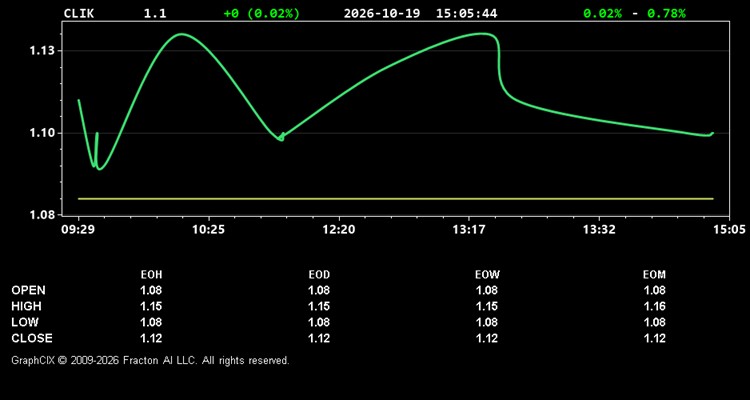
Task: Select the last price 1.1 in header
Action: pyautogui.click(x=155, y=13)
